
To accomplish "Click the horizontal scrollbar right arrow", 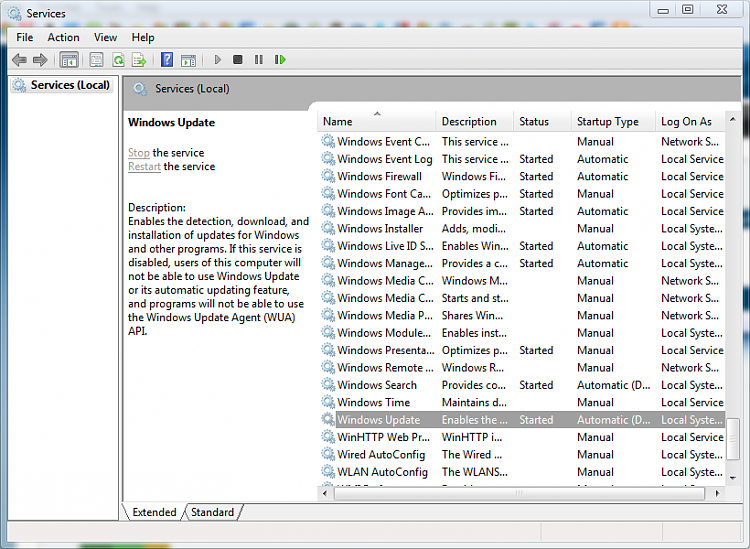I will 717,494.
